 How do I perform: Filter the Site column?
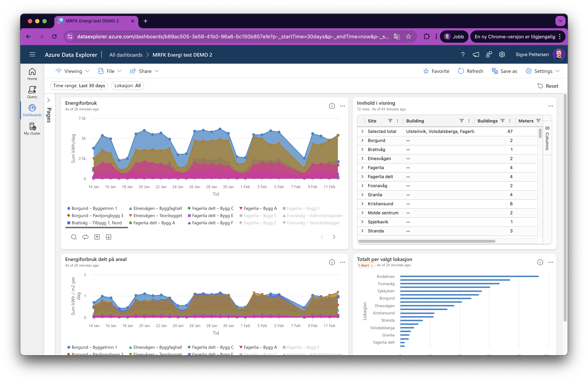pyautogui.click(x=390, y=121)
